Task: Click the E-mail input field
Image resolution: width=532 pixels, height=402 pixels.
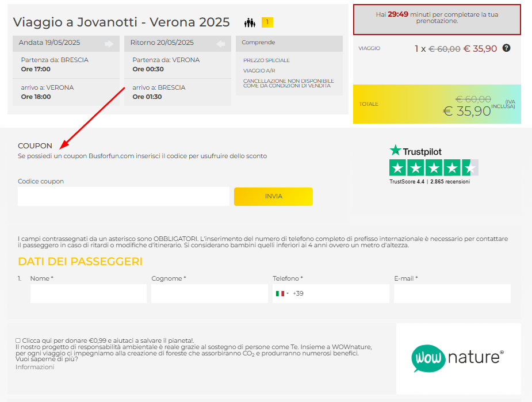Action: [451, 293]
